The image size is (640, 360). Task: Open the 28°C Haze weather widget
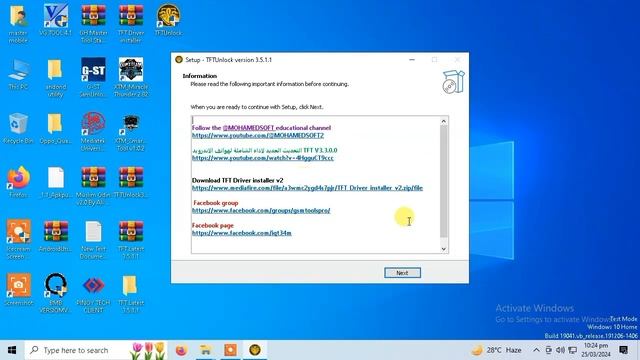(x=496, y=350)
